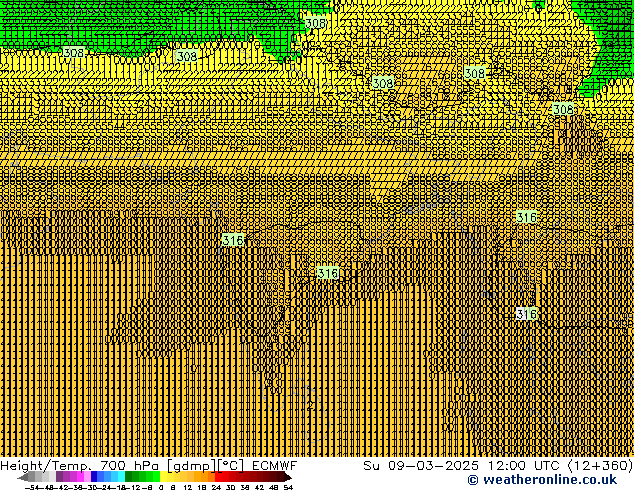Click the '-54' legend value
This screenshot has width=634, height=490.
pyautogui.click(x=32, y=488)
